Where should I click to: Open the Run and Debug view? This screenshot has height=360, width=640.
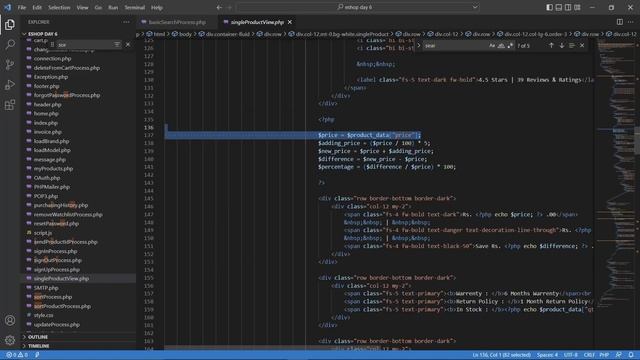[10, 84]
